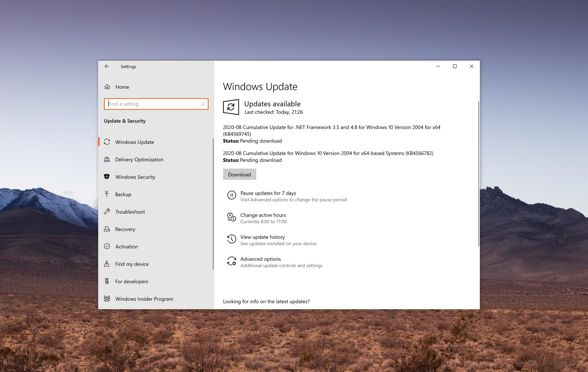Click the Delivery Optimization icon
Image resolution: width=588 pixels, height=372 pixels.
107,159
